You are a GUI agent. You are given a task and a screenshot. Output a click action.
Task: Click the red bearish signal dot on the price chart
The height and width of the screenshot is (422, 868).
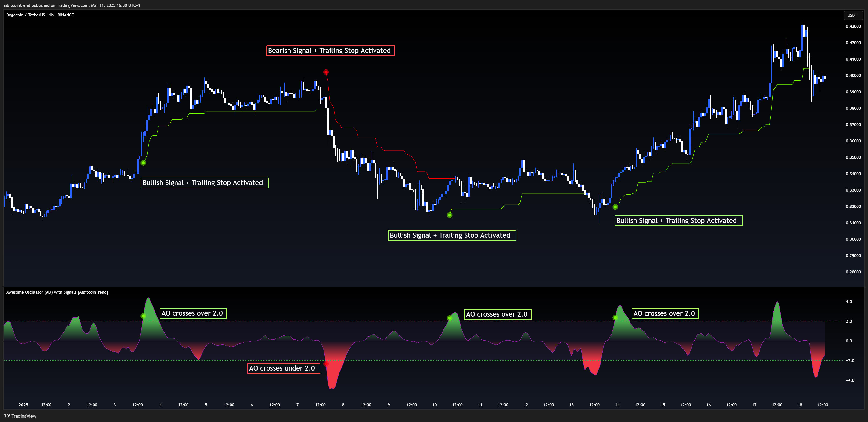click(326, 72)
